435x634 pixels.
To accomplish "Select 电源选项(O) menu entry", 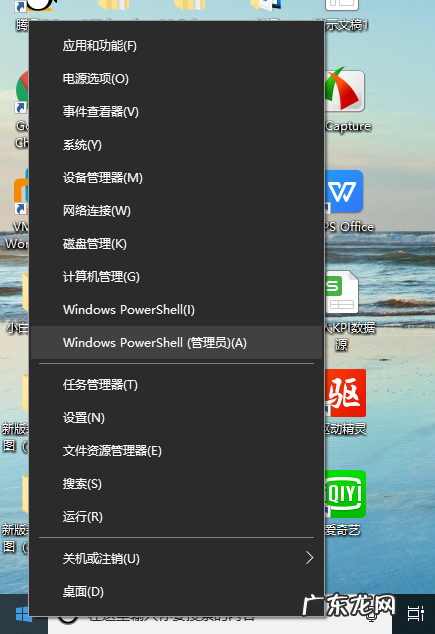I will tap(177, 78).
